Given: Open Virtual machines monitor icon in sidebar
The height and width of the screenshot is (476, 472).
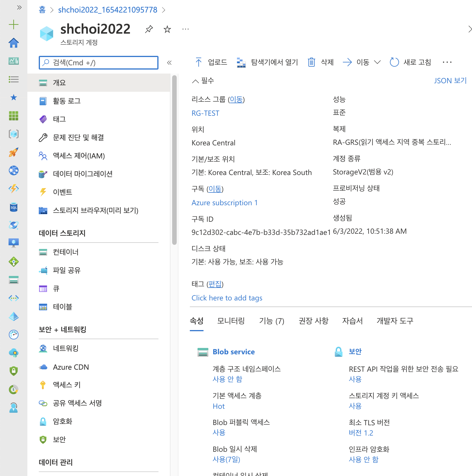Looking at the screenshot, I should coord(14,243).
